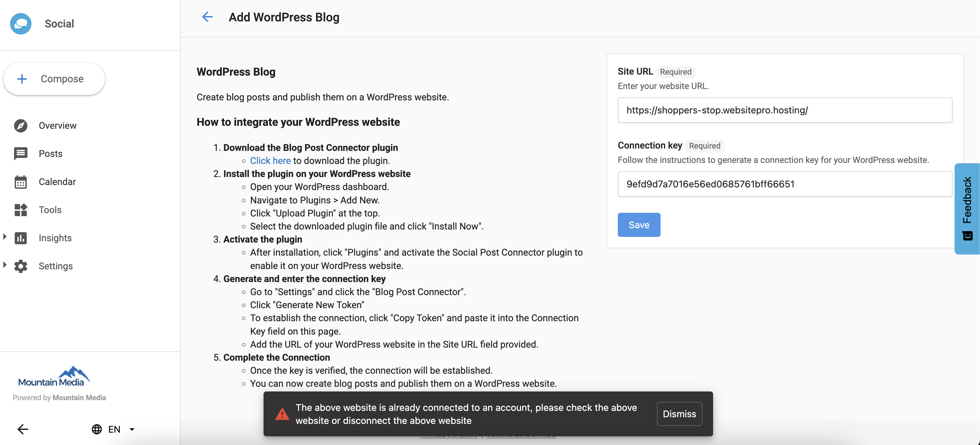
Task: Click the Mountain Media logo
Action: 54,376
